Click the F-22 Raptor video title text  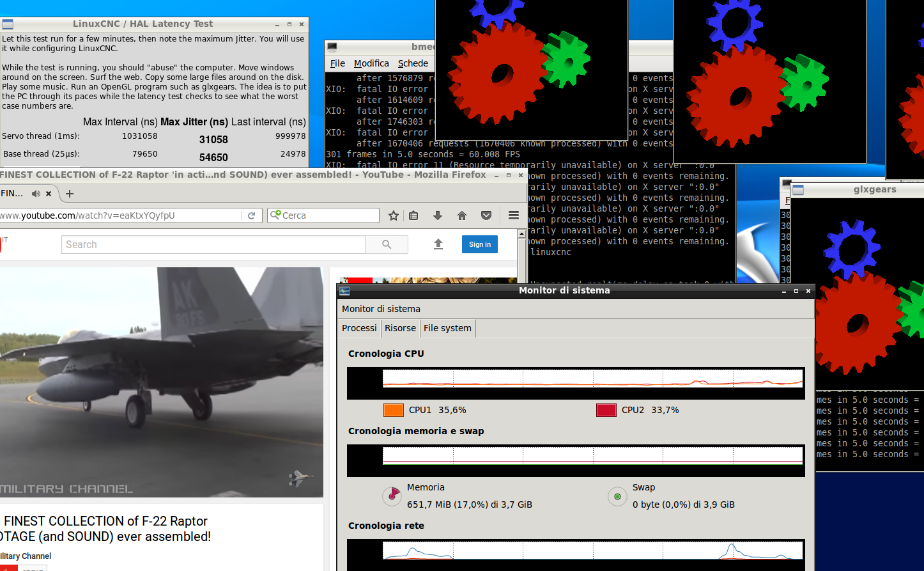[x=105, y=529]
